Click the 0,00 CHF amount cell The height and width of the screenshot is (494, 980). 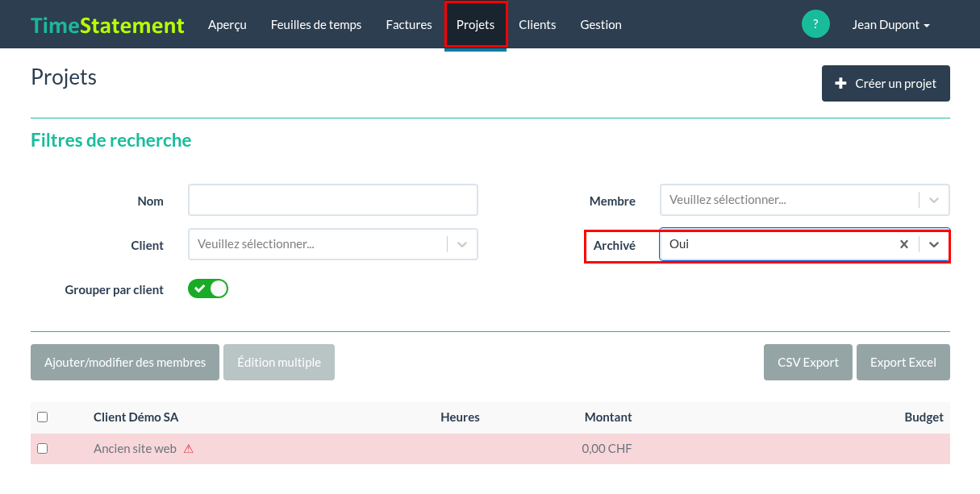pos(607,449)
